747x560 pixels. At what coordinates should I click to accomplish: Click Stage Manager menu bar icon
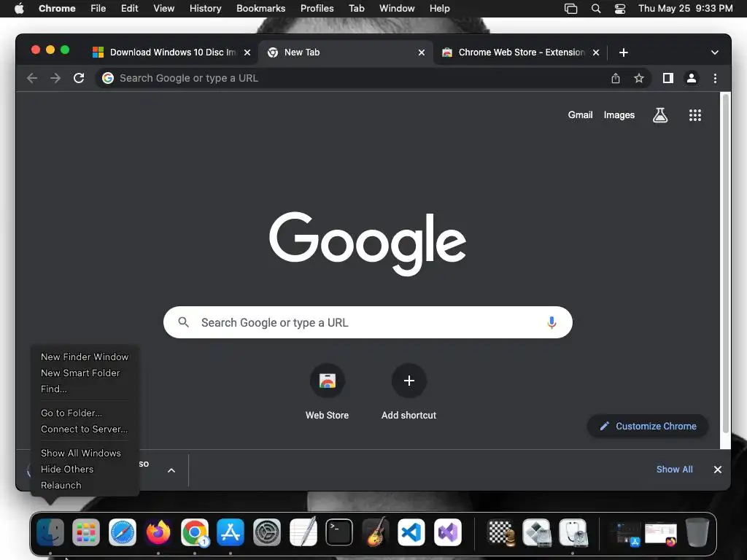tap(570, 9)
